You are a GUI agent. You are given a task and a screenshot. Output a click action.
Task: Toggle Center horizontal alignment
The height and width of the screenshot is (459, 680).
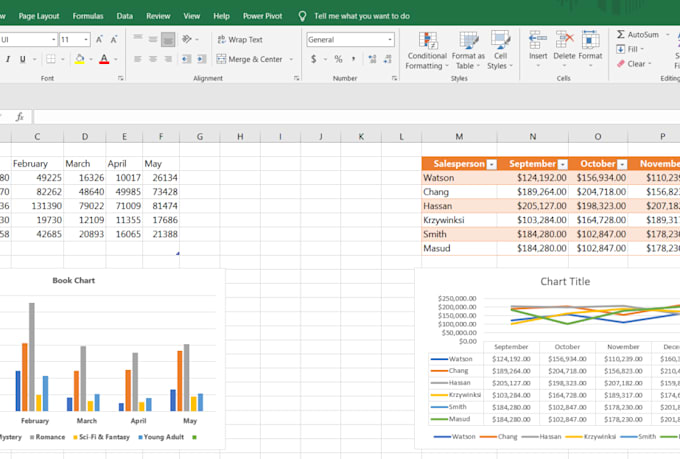pos(153,59)
